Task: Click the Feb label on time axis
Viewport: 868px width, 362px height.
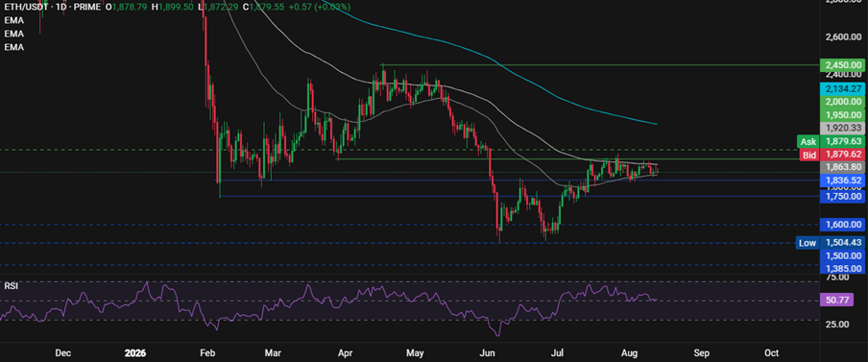Action: [207, 352]
